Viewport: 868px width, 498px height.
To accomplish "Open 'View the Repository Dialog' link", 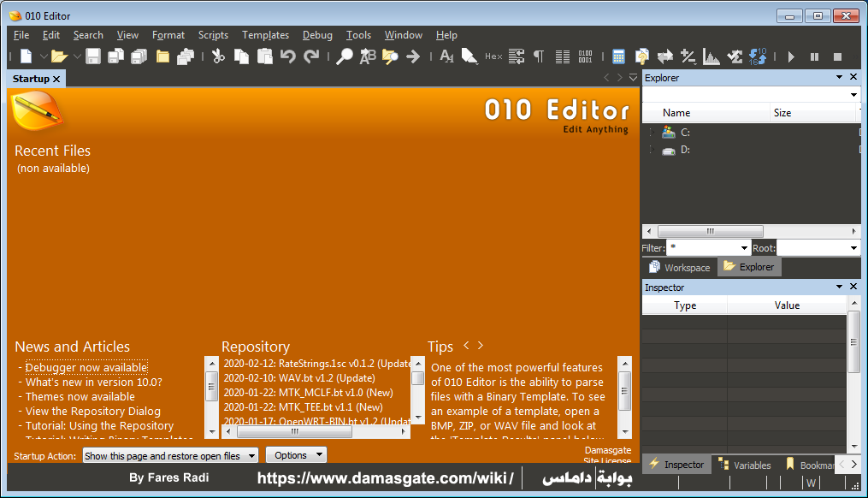I will point(93,411).
